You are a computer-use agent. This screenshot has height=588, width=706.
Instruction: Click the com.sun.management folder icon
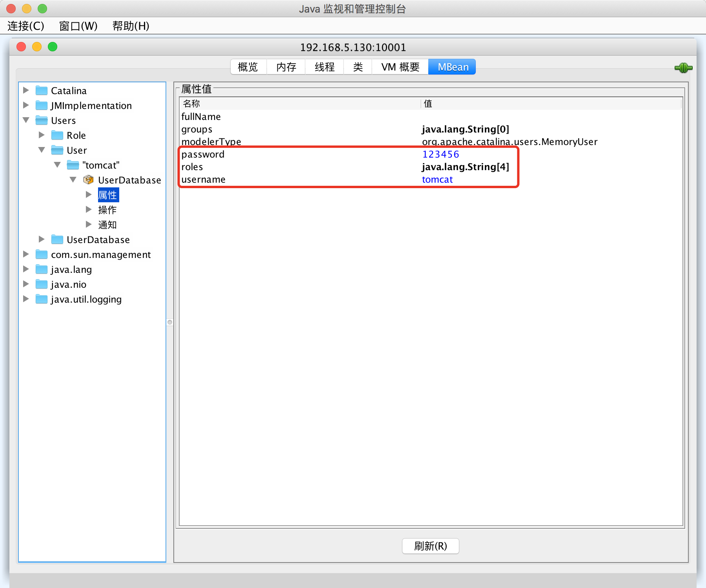[42, 254]
